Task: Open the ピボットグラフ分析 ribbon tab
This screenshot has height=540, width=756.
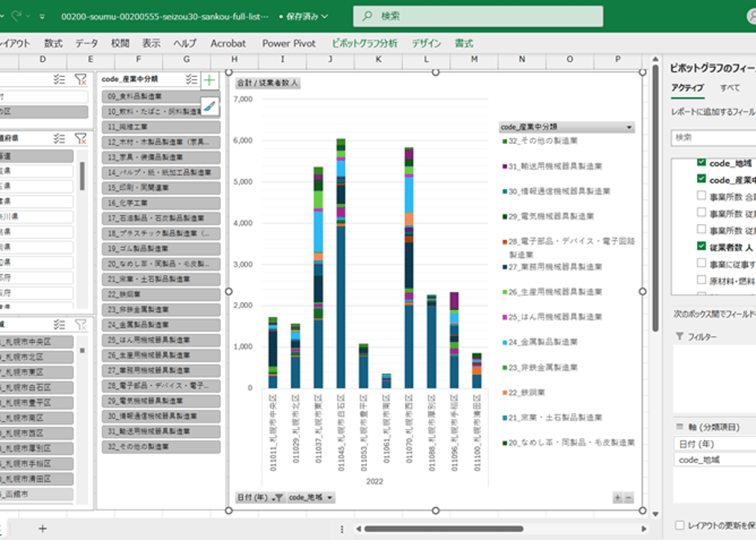Action: point(365,43)
